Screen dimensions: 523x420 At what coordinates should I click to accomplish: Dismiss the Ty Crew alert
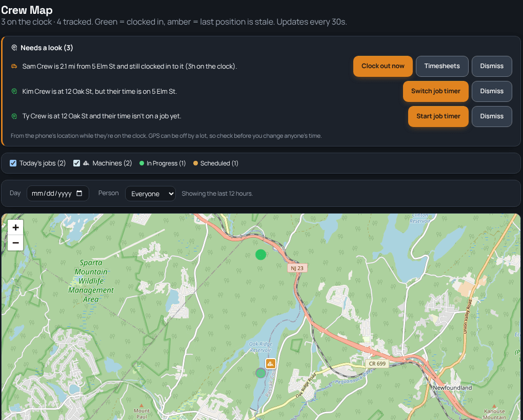(x=492, y=116)
